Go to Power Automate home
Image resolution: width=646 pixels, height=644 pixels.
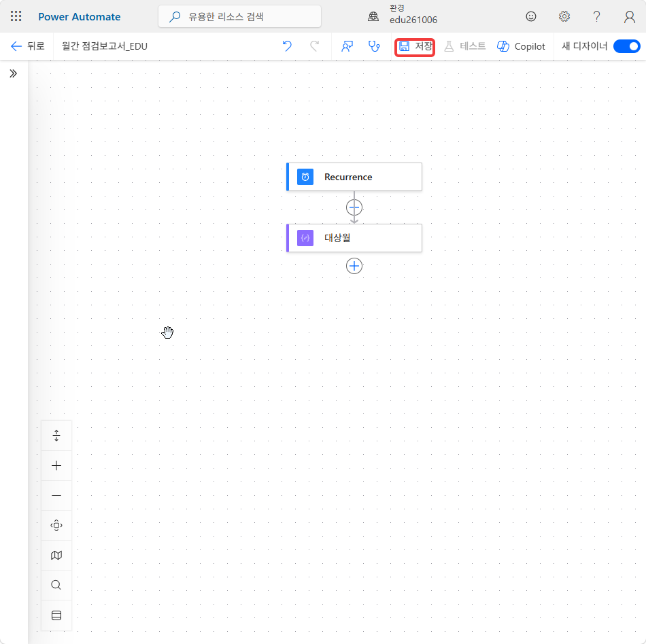(x=80, y=17)
